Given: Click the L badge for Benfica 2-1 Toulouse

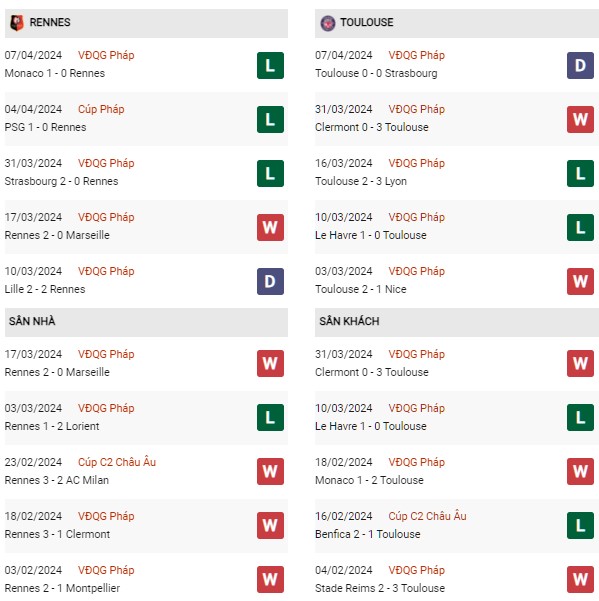Looking at the screenshot, I should point(580,525).
